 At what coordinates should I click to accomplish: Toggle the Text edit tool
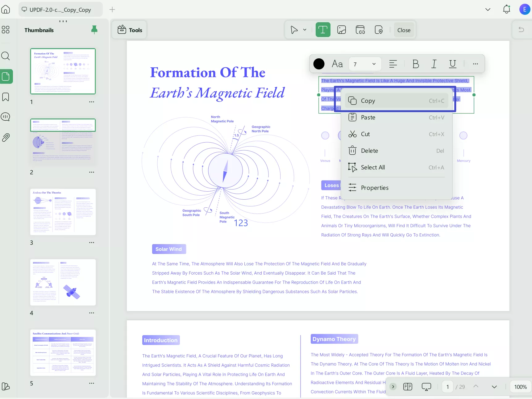(x=323, y=30)
